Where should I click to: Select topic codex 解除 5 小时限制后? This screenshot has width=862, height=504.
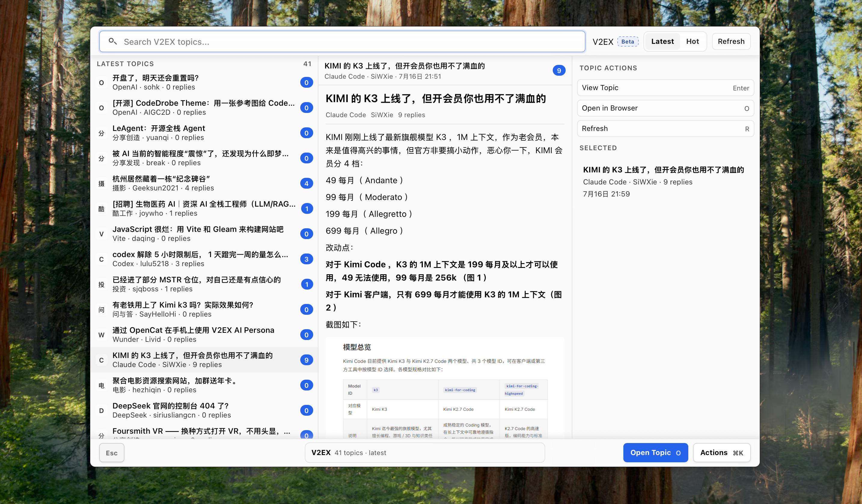[204, 259]
